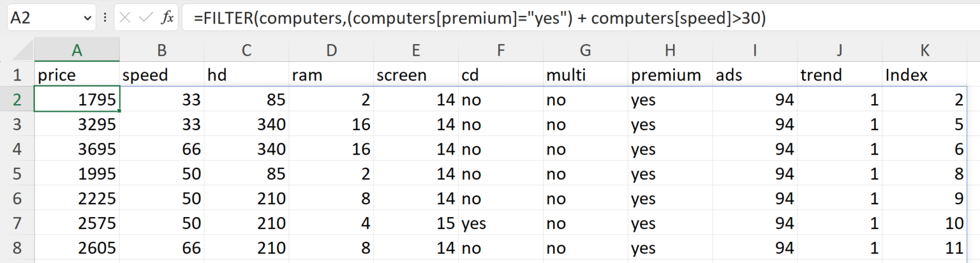The image size is (980, 263).
Task: Select row 5 header
Action: tap(17, 174)
